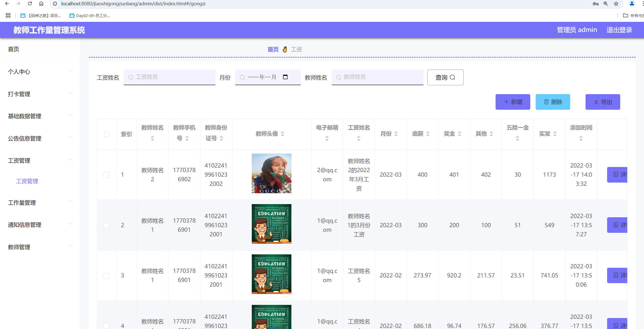This screenshot has width=644, height=329.
Task: Sort the table by 实发 column
Action: point(555,133)
